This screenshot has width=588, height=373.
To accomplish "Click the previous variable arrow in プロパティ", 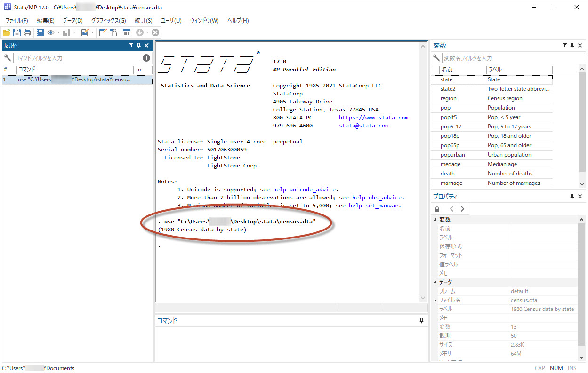I will pos(452,209).
